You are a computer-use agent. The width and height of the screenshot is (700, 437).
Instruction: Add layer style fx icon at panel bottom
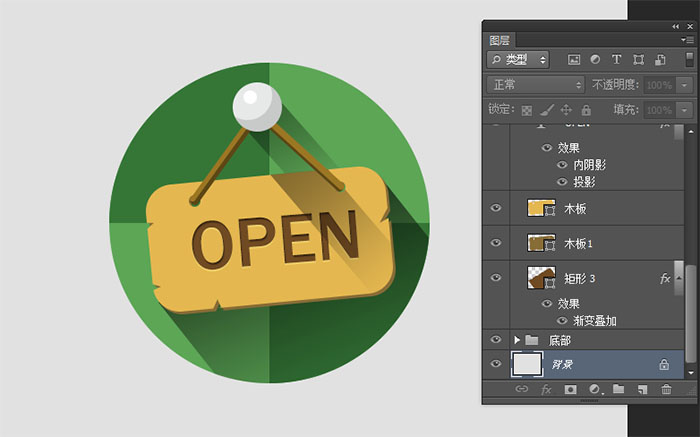tap(546, 389)
